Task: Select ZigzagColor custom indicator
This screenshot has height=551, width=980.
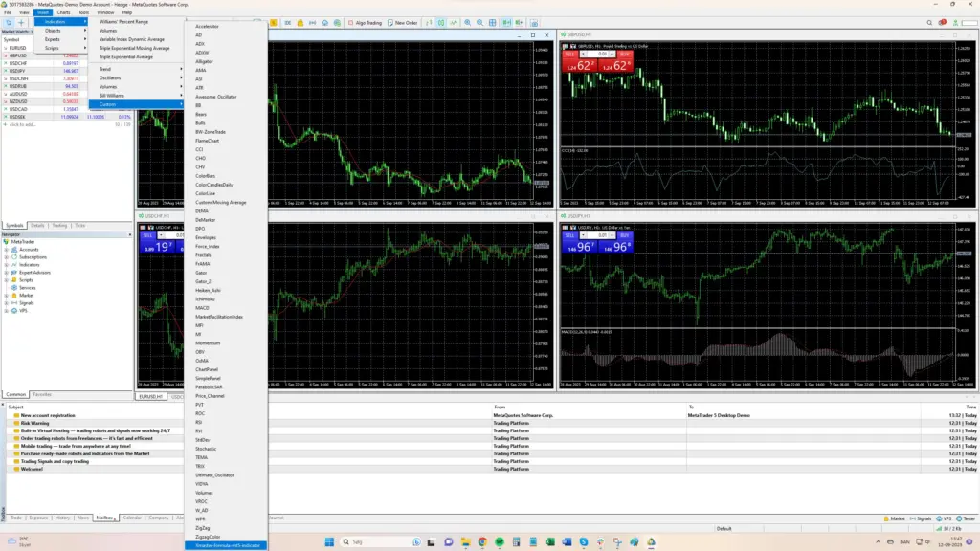Action: pyautogui.click(x=208, y=538)
